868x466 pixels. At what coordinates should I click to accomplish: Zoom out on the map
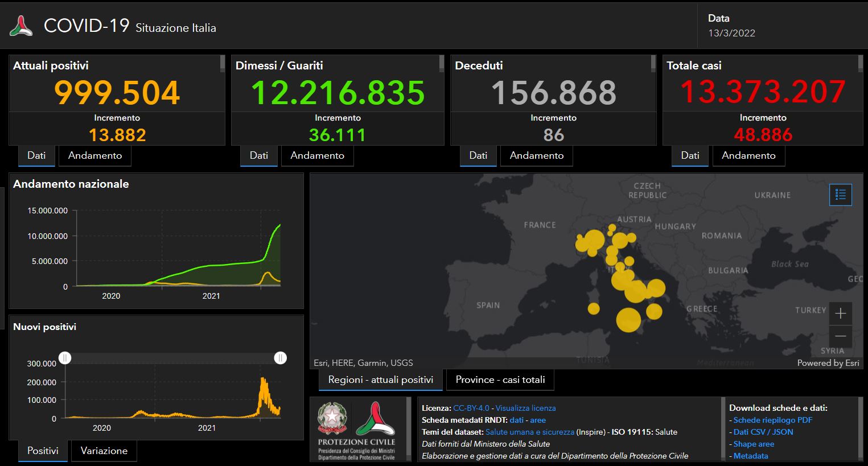pos(840,336)
